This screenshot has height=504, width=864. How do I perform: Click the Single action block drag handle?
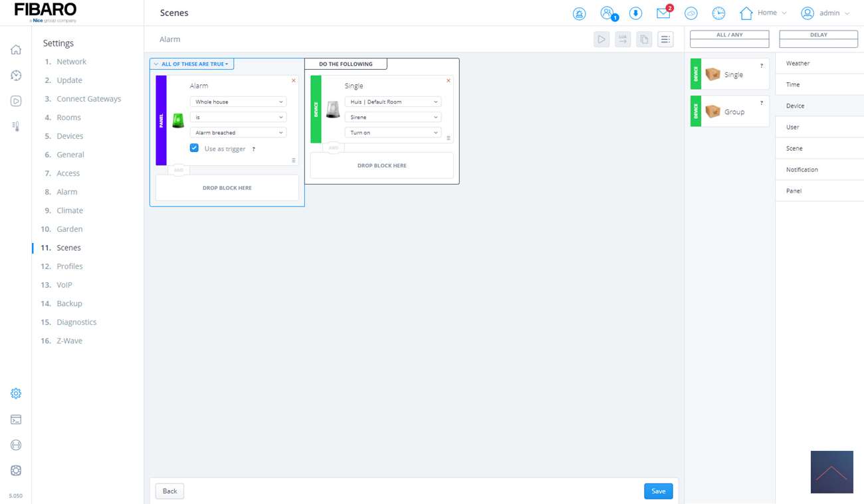(449, 138)
